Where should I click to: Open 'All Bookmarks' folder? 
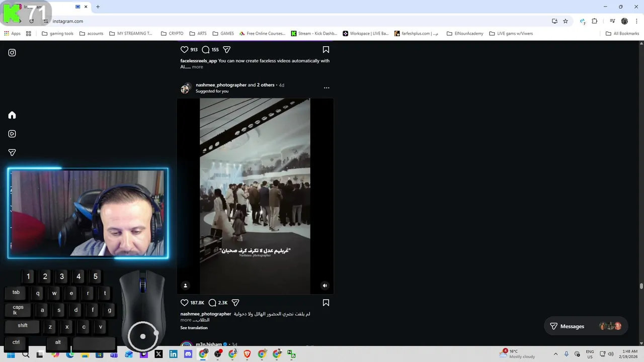point(622,34)
